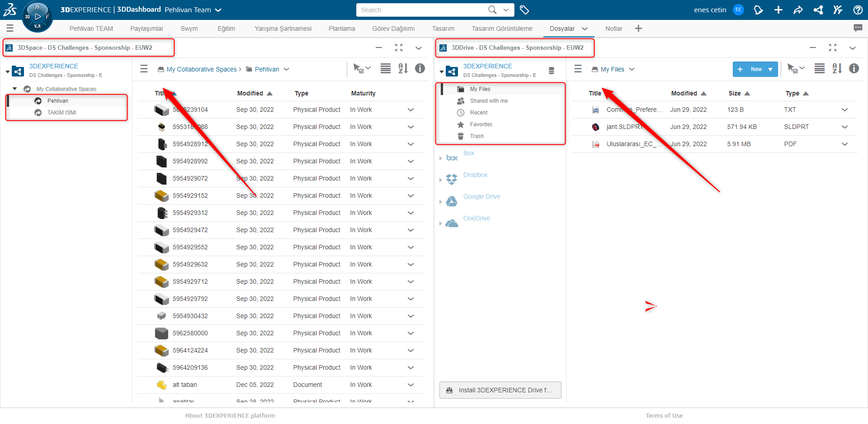Image resolution: width=868 pixels, height=424 pixels.
Task: Switch to the Pehlivan TEAM tab
Action: [x=91, y=29]
